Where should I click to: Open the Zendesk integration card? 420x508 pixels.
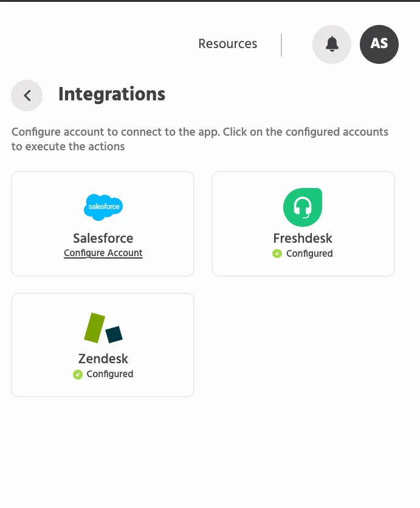point(103,345)
